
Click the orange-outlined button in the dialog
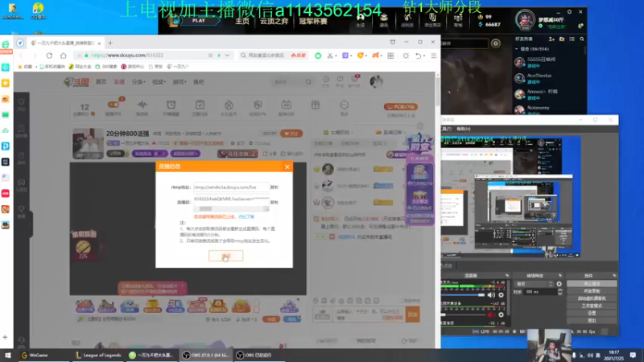tap(226, 256)
